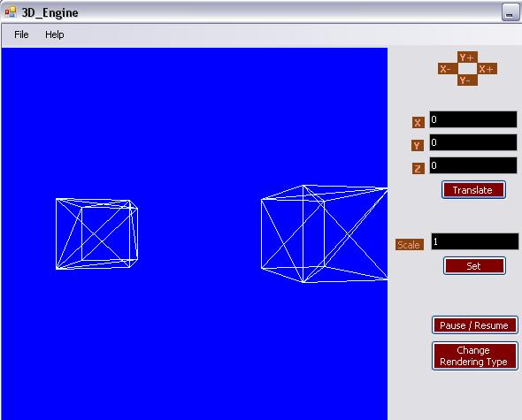
Task: Click the 3D_Engine app icon in title bar
Action: point(11,12)
